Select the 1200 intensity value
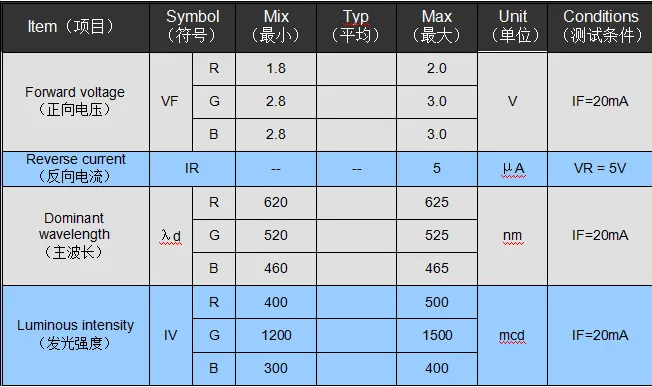Viewport: 652px width, 387px height. click(276, 335)
